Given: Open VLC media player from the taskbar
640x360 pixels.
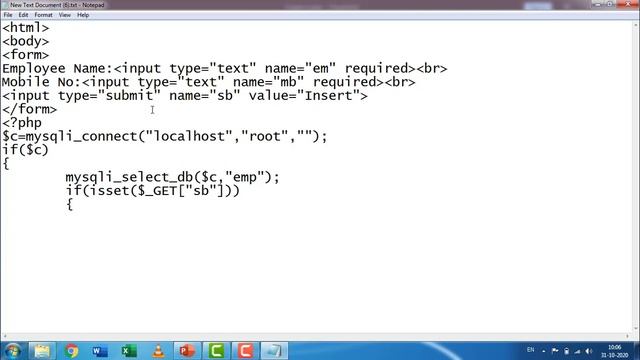Looking at the screenshot, I should point(158,351).
